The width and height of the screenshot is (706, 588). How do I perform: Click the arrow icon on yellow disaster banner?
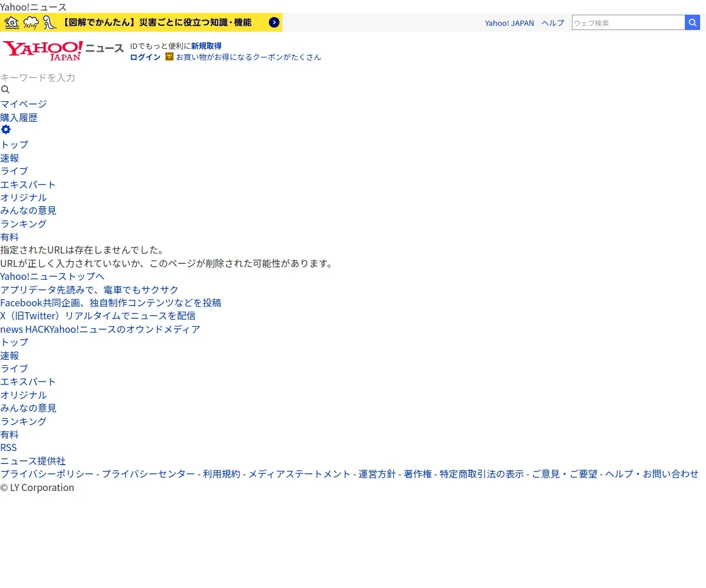274,22
